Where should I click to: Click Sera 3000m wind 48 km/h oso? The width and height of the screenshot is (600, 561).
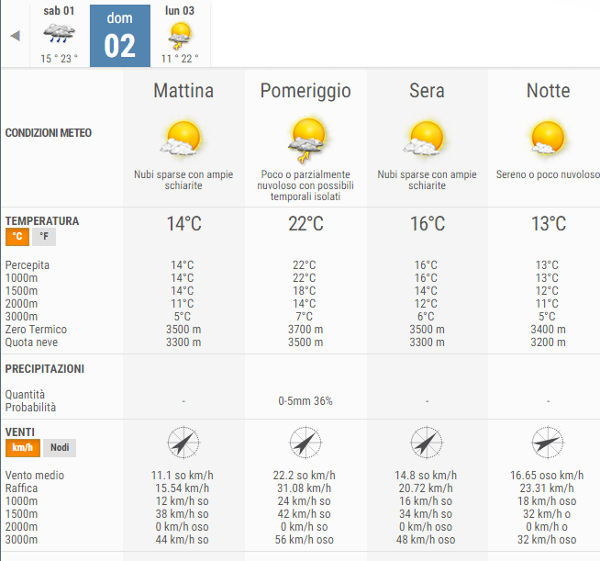pyautogui.click(x=426, y=540)
